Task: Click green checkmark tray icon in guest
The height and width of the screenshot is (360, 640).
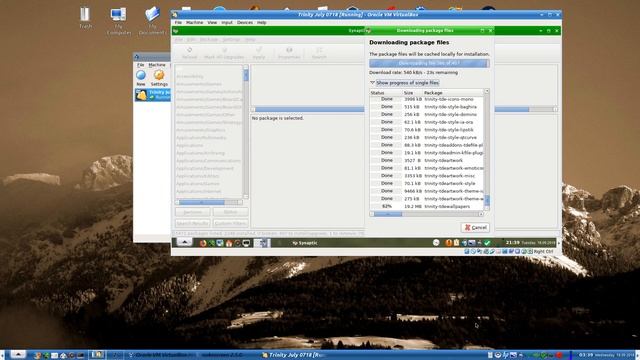Action: (487, 243)
